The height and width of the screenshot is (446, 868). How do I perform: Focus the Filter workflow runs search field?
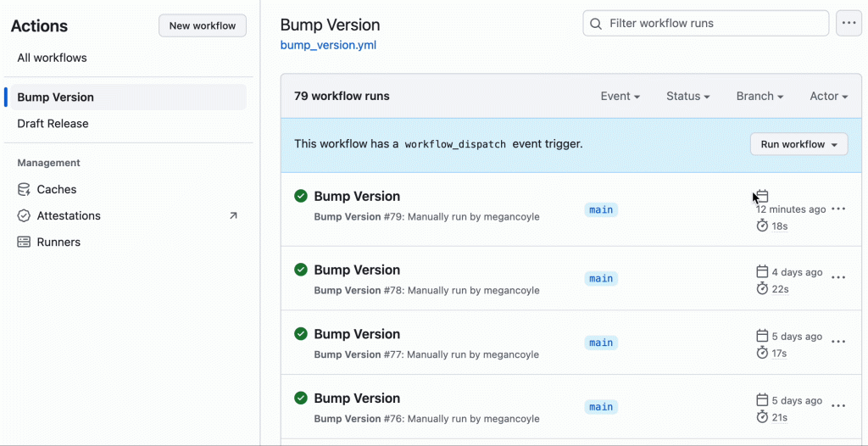706,23
